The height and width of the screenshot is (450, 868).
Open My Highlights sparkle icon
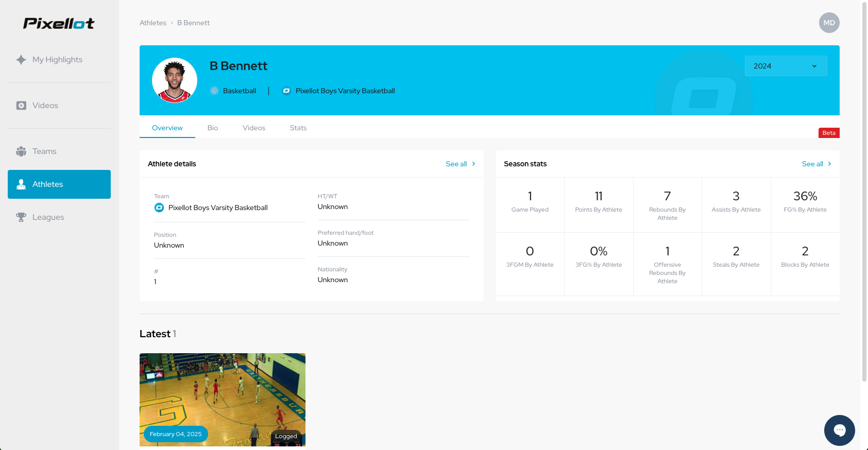click(x=21, y=60)
